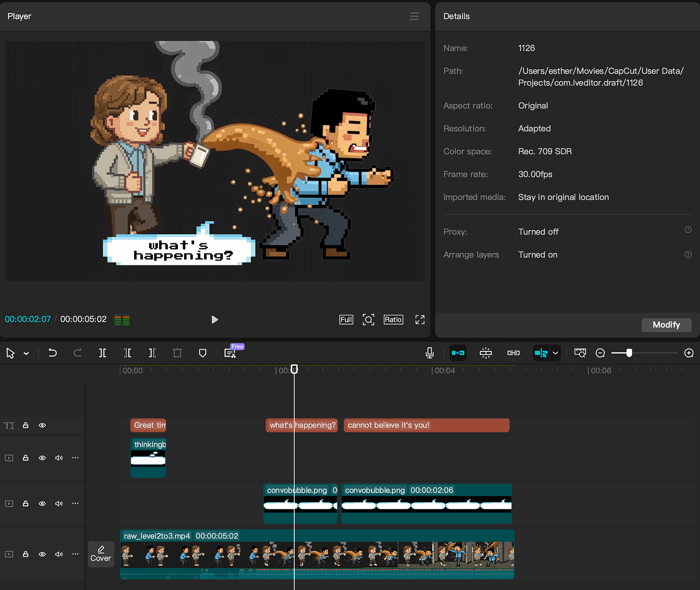Lock the convobubble.png track
700x590 pixels.
coord(26,503)
